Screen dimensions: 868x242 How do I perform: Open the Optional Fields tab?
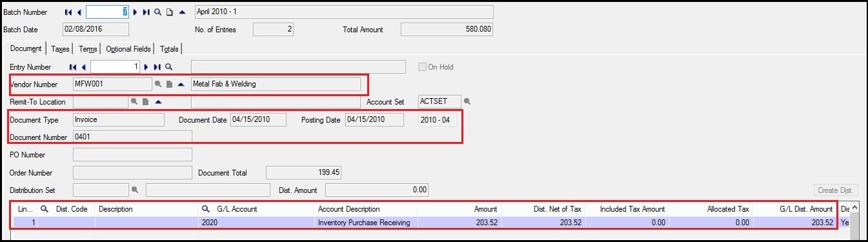pyautogui.click(x=128, y=49)
